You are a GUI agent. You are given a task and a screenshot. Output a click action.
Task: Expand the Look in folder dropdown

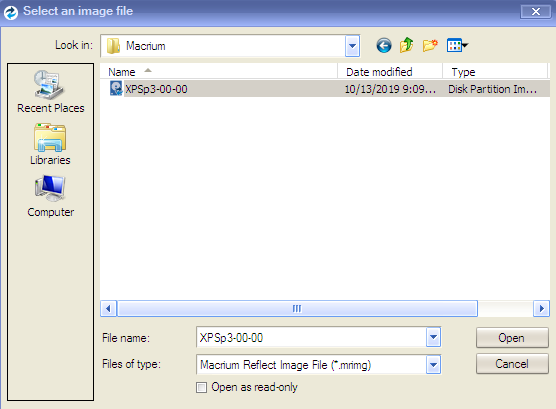352,46
